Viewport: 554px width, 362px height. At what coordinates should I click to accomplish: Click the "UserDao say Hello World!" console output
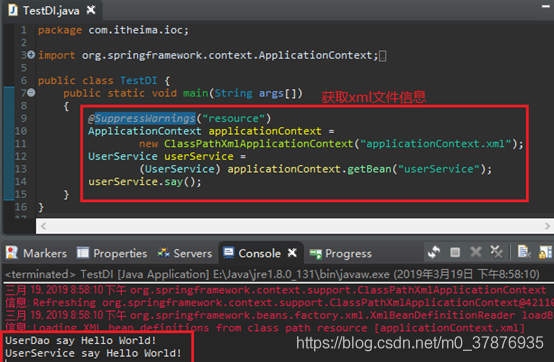81,340
